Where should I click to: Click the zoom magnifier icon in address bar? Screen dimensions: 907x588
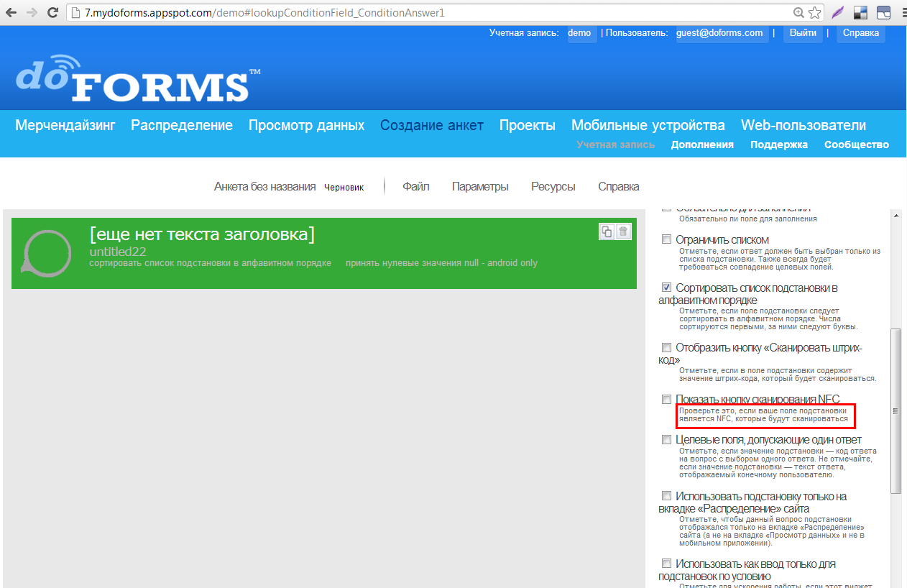click(798, 12)
